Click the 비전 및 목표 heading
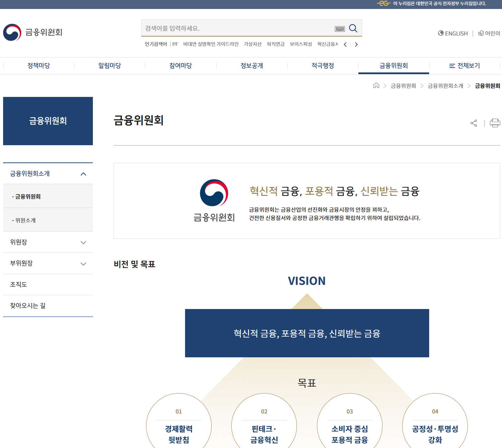Screen dimensions: 502x448 coord(135,264)
